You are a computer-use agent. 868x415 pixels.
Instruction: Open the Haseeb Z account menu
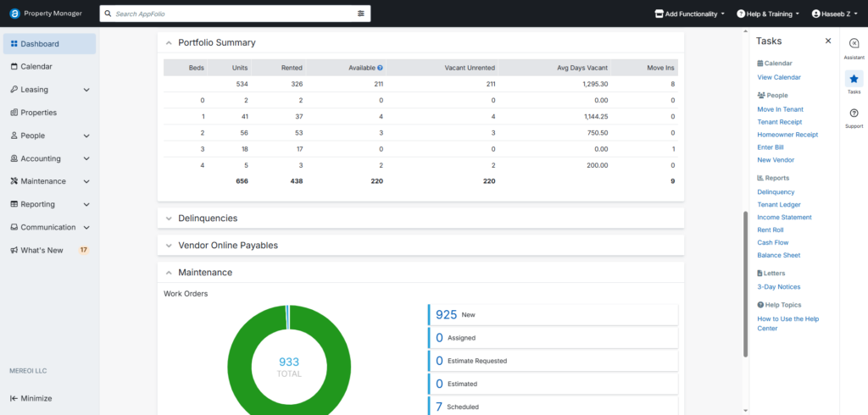click(835, 14)
